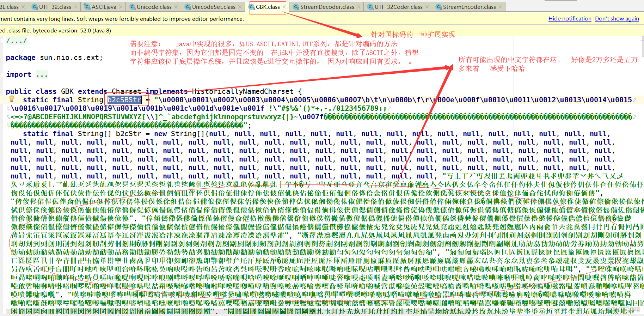Expand the folded import statements
This screenshot has width=644, height=316.
tap(3, 75)
